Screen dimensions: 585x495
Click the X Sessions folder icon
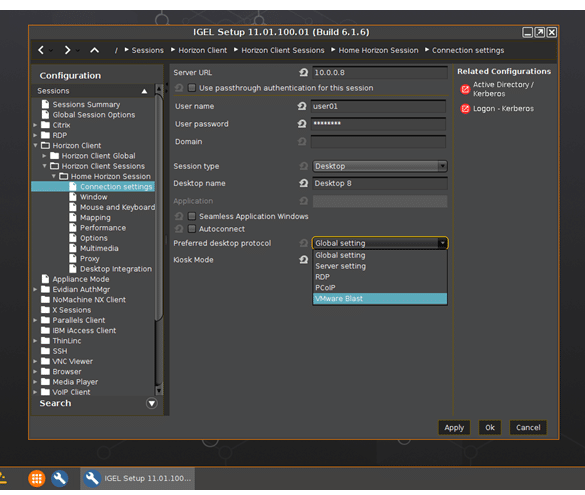[46, 310]
